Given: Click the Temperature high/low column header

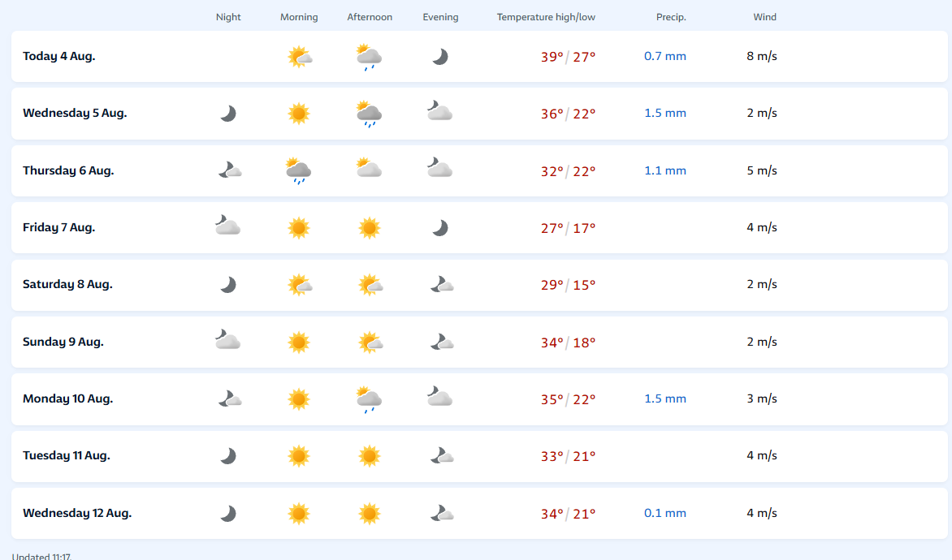Looking at the screenshot, I should point(546,17).
